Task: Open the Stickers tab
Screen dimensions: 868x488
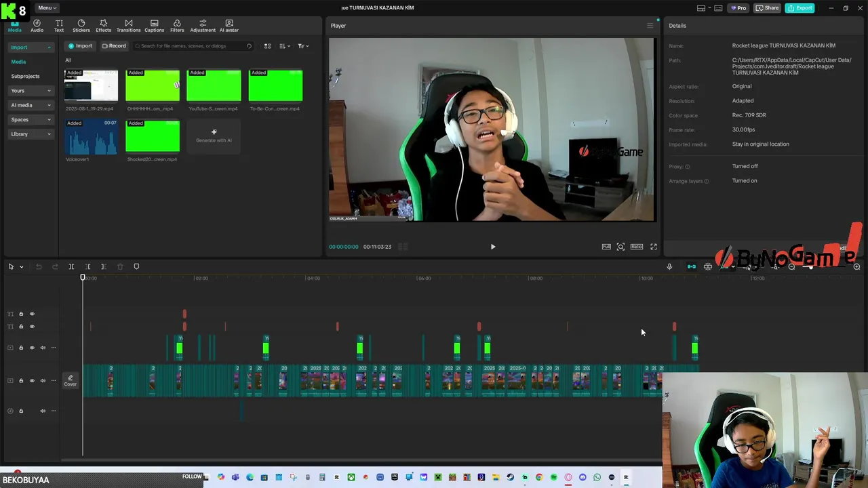Action: point(81,26)
